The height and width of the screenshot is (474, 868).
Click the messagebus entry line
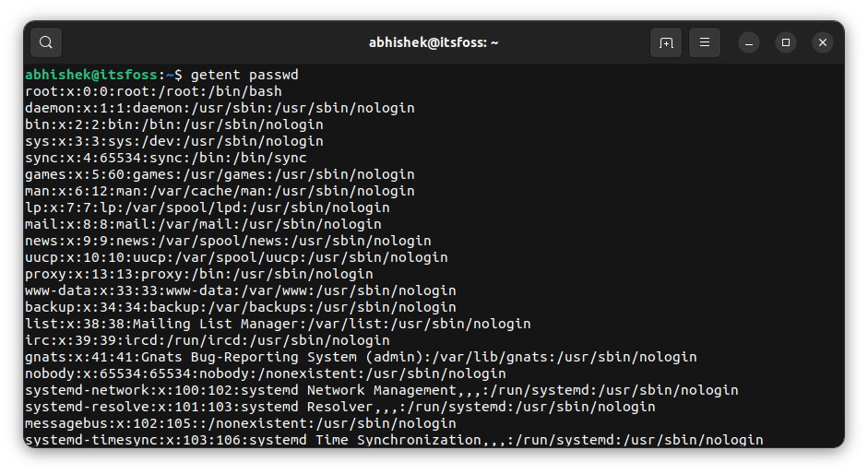click(x=241, y=423)
